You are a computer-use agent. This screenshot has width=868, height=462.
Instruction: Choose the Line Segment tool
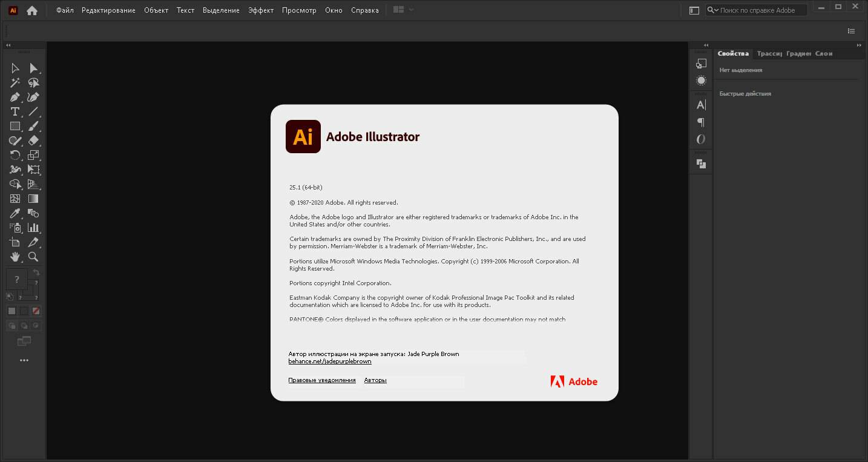34,111
